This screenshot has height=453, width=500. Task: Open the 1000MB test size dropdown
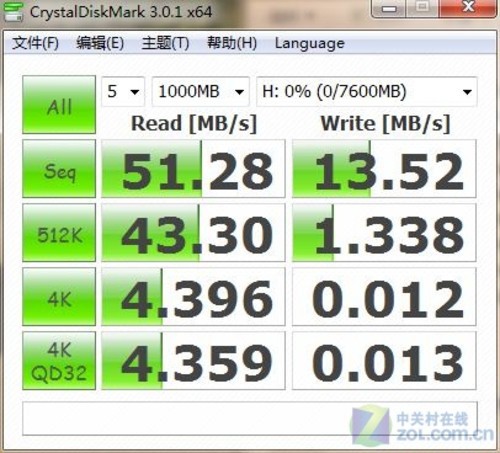(x=201, y=92)
